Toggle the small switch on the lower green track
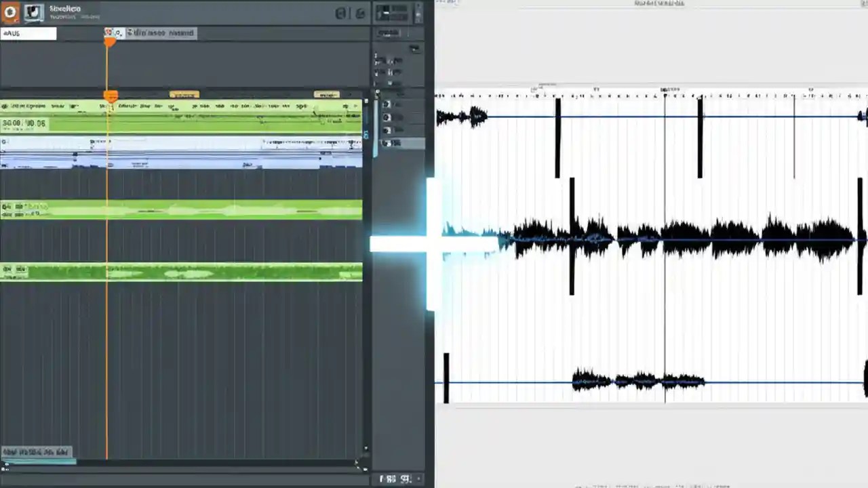The height and width of the screenshot is (488, 868). coord(7,269)
